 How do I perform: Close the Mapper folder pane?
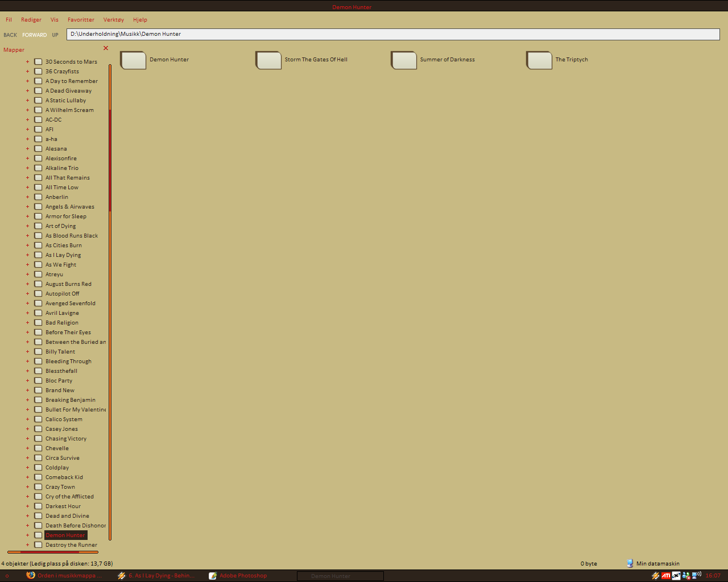coord(106,48)
